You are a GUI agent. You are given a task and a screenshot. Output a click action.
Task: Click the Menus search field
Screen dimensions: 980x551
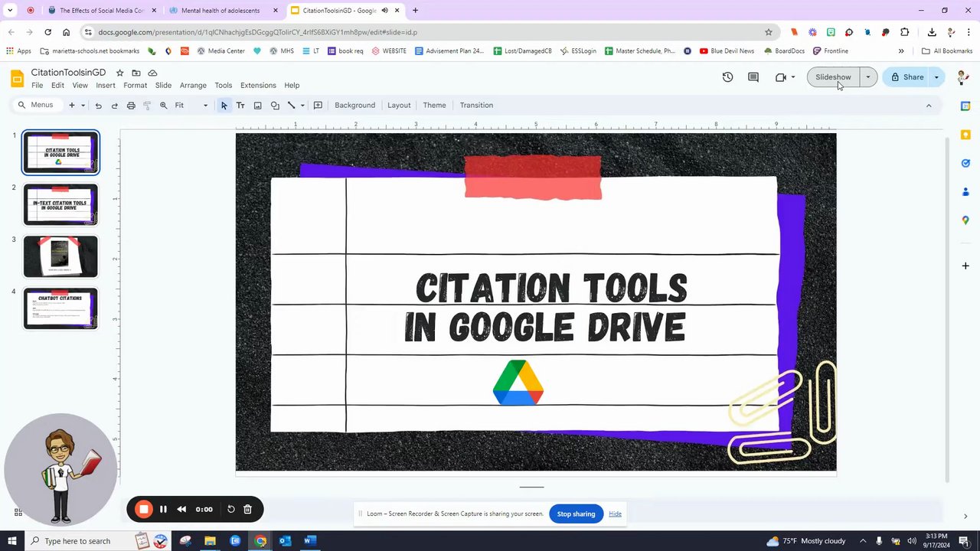(36, 106)
